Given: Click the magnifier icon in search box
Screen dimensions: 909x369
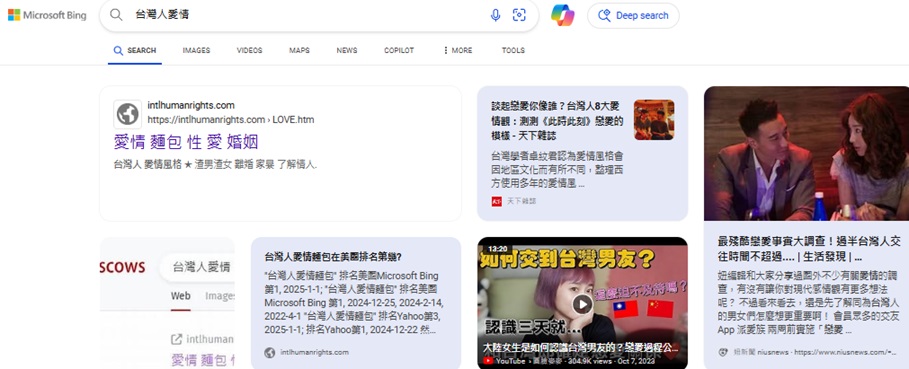Looking at the screenshot, I should 116,15.
